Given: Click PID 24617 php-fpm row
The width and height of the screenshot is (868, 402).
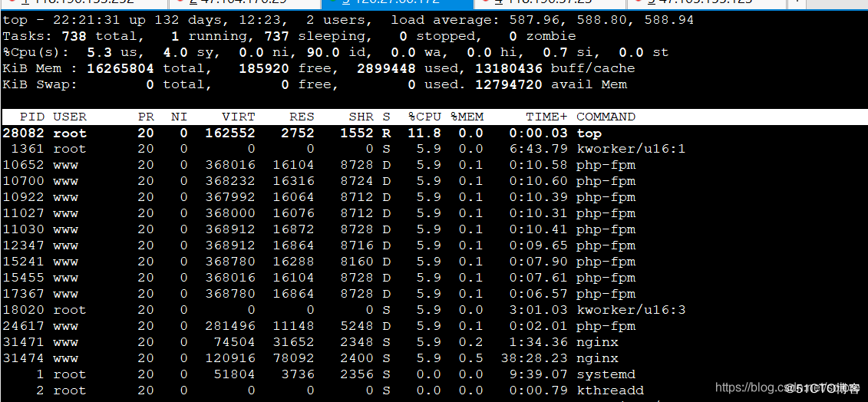Looking at the screenshot, I should tap(23, 326).
